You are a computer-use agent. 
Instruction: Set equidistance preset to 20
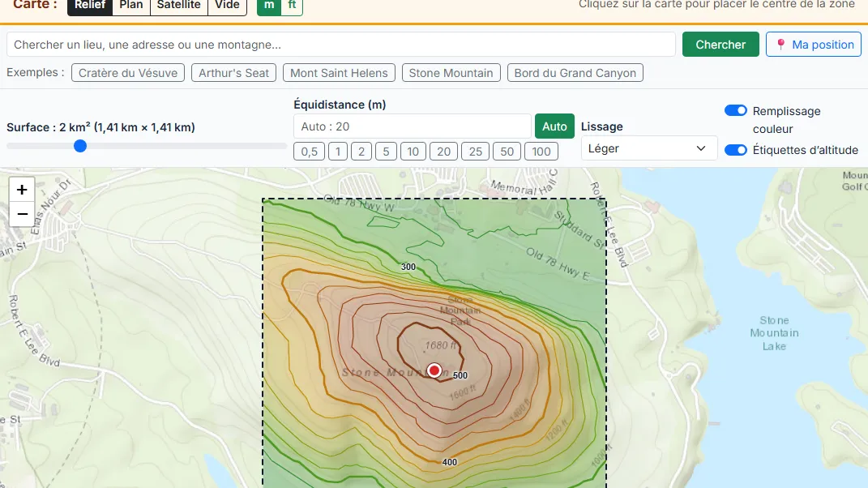444,152
